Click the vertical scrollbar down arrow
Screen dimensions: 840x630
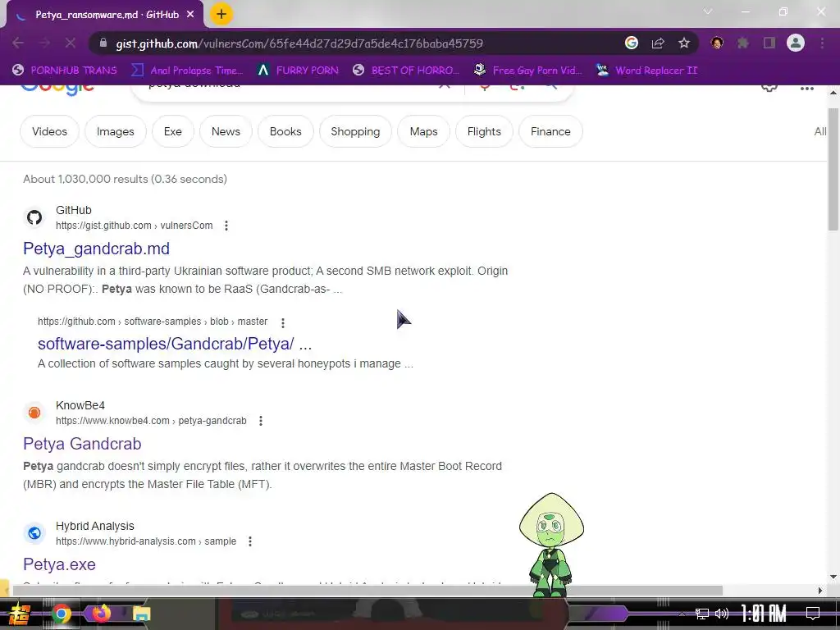click(x=833, y=577)
